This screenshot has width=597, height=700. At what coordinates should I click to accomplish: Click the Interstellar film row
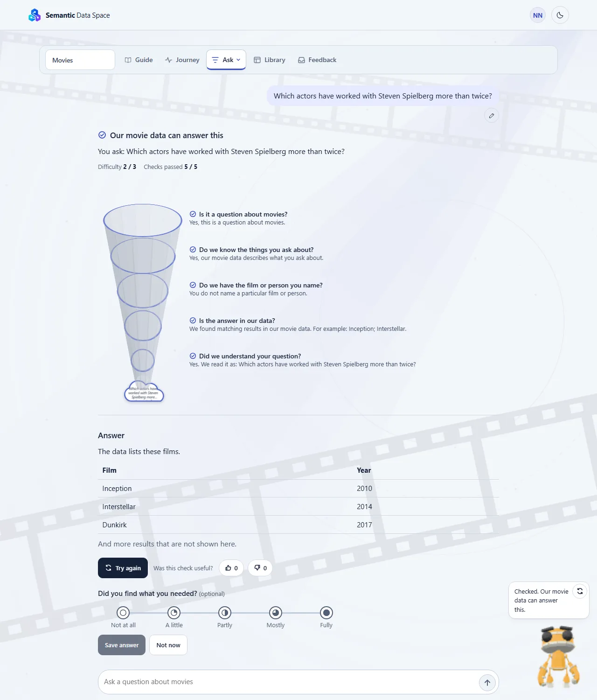coord(298,507)
